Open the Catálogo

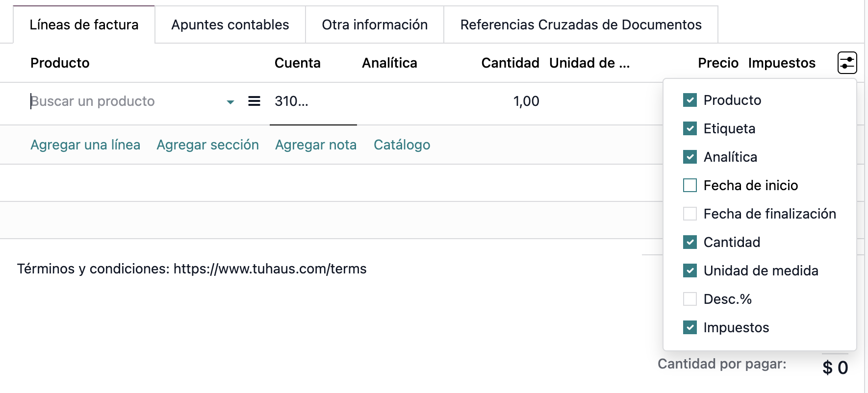402,145
